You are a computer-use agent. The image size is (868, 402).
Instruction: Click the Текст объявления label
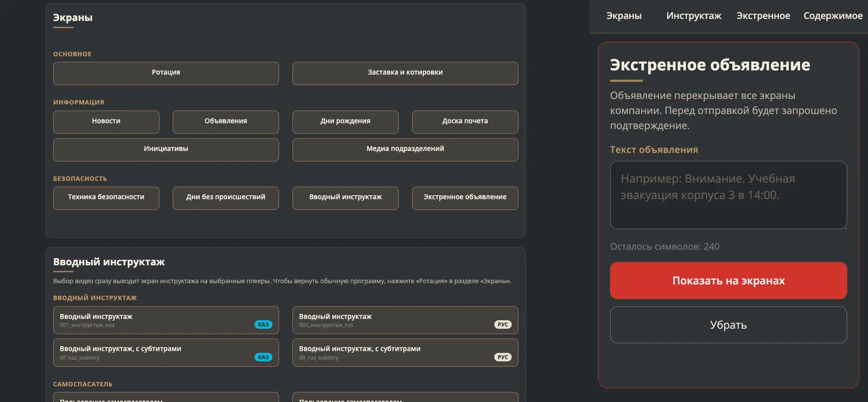(x=654, y=150)
